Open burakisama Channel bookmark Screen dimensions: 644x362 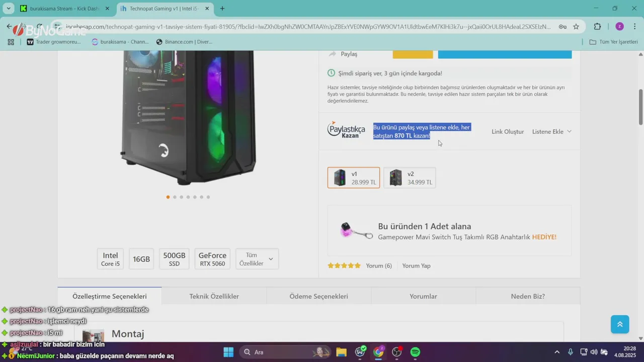tap(120, 42)
